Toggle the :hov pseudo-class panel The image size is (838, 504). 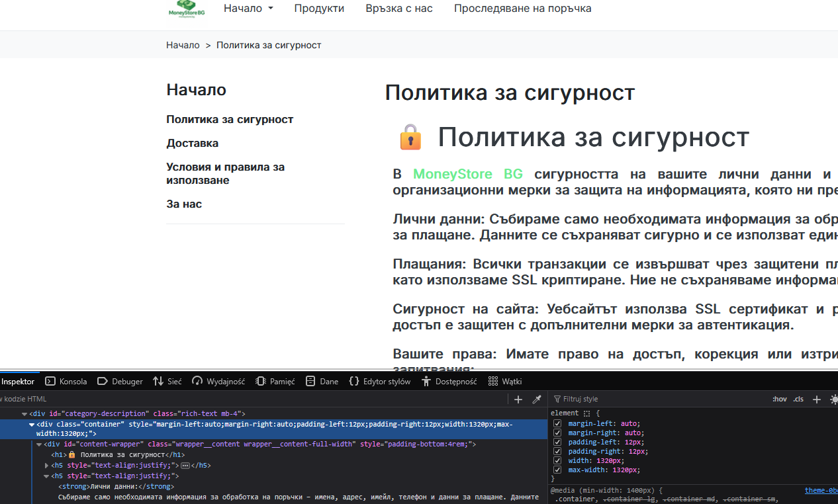[x=780, y=399]
